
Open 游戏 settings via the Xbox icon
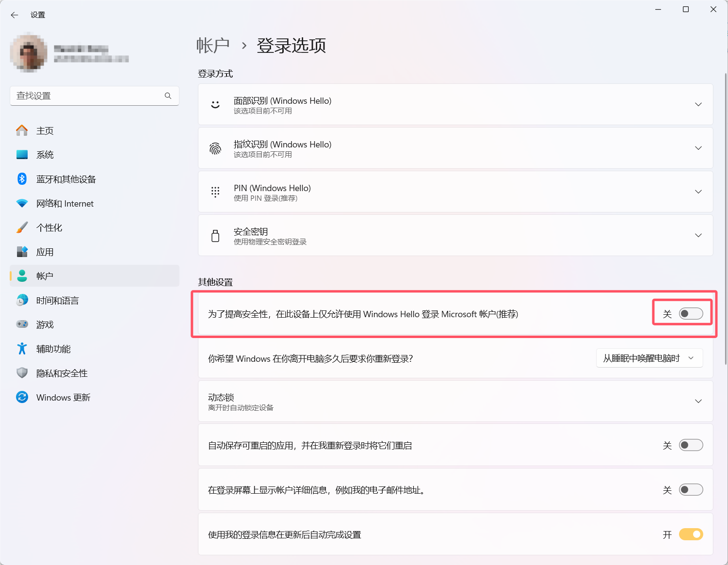[x=22, y=324]
